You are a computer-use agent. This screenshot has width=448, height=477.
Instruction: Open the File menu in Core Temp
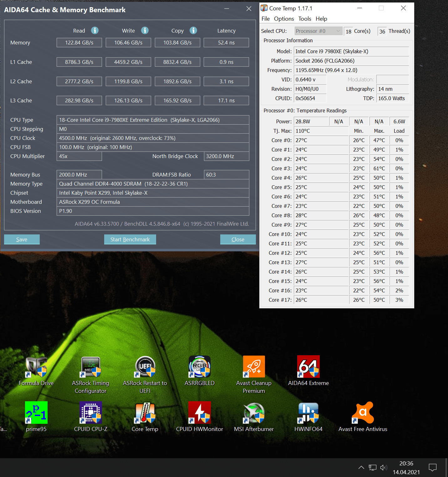266,19
